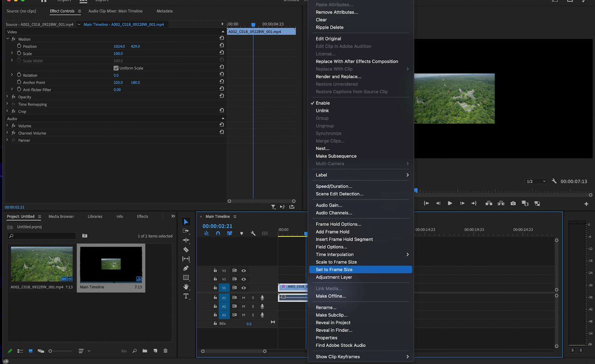Click the Lift button in Program Monitor

tap(489, 204)
